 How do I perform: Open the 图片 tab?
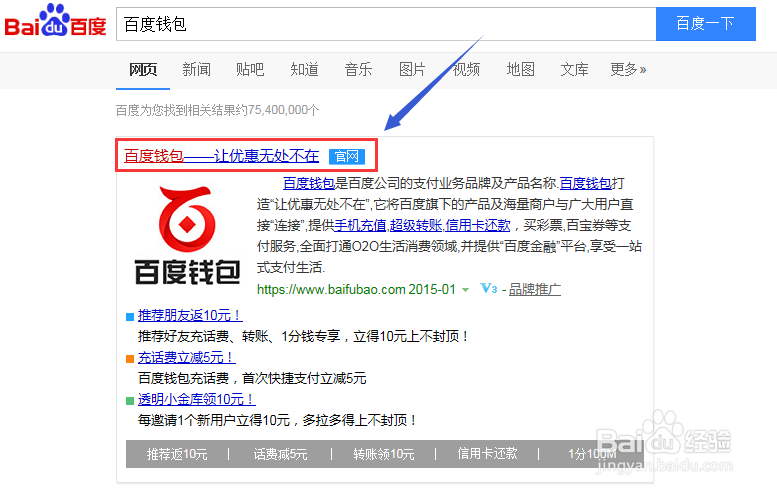coord(412,69)
